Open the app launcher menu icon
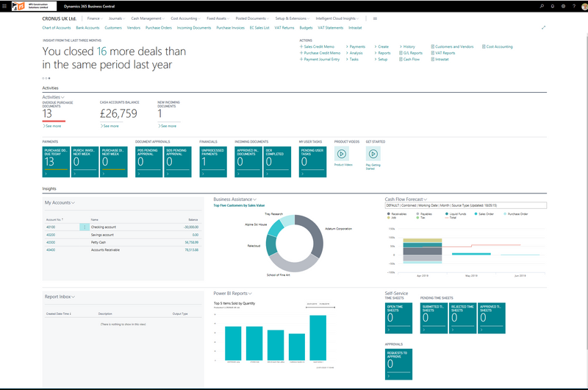The width and height of the screenshot is (588, 390). click(4, 6)
